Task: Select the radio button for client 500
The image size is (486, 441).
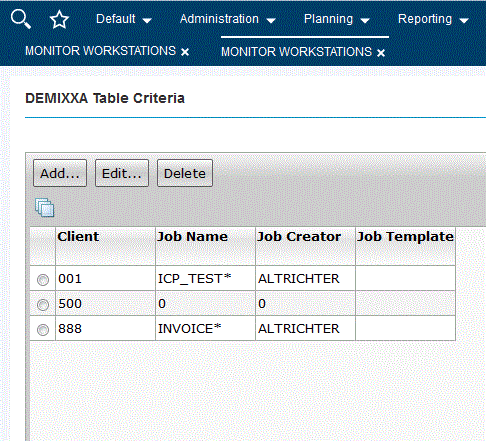Action: [x=43, y=304]
